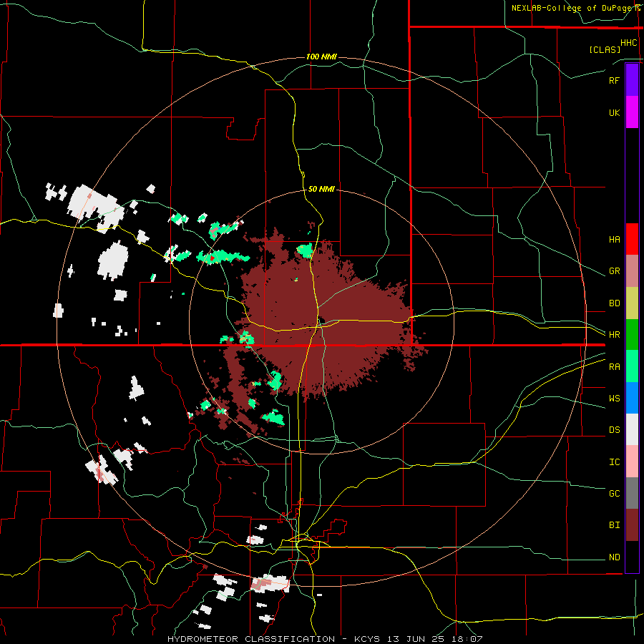Select the 'GR' legend label
This screenshot has width=644, height=644.
pos(614,271)
